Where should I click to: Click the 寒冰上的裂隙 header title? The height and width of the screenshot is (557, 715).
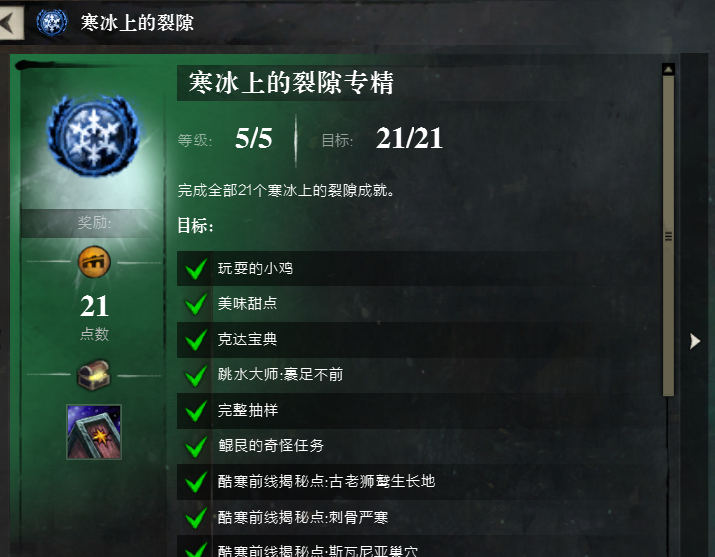click(137, 22)
